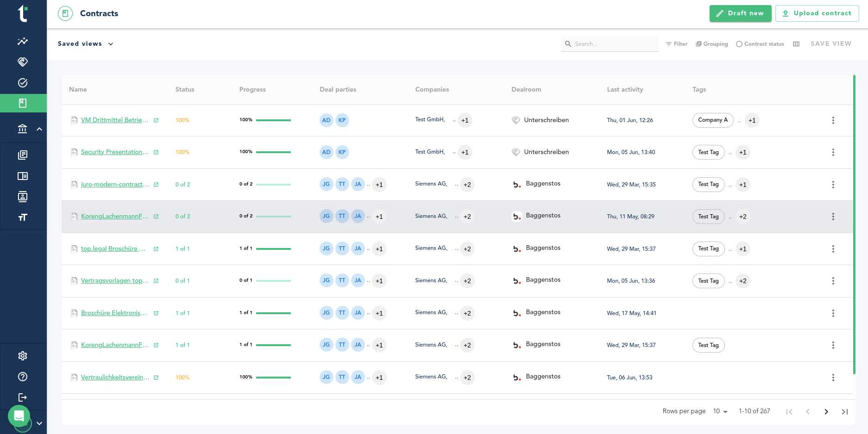Click the text size icon in sidebar
Image resolution: width=868 pixels, height=434 pixels.
pos(23,217)
